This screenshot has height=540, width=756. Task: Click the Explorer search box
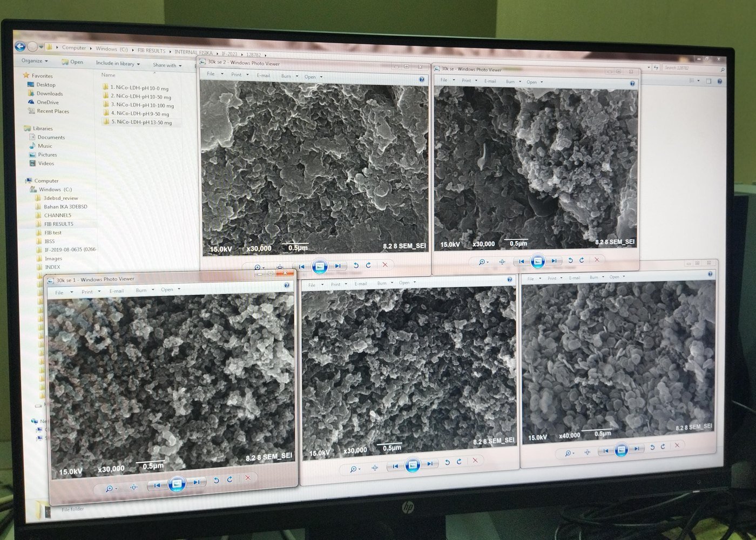pyautogui.click(x=694, y=68)
